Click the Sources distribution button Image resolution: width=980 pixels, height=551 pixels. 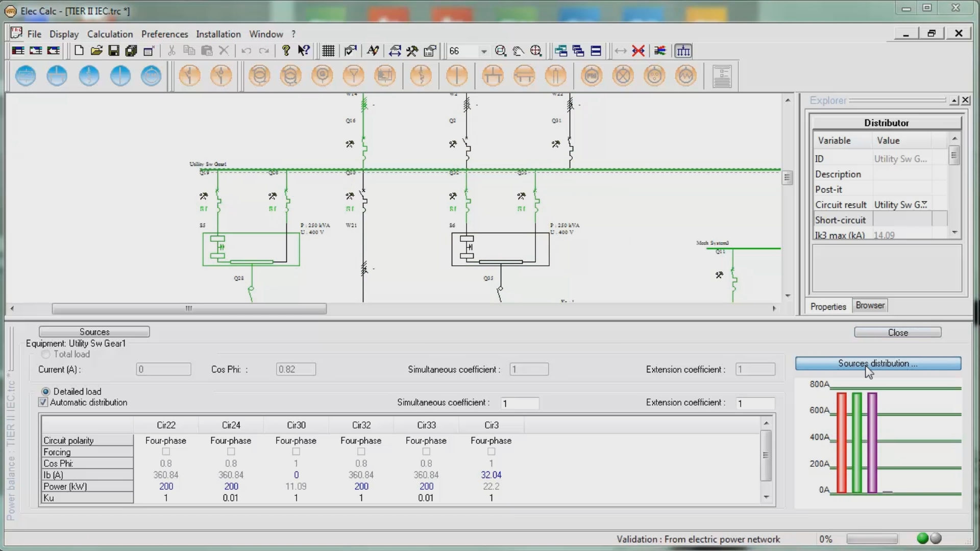[878, 363]
